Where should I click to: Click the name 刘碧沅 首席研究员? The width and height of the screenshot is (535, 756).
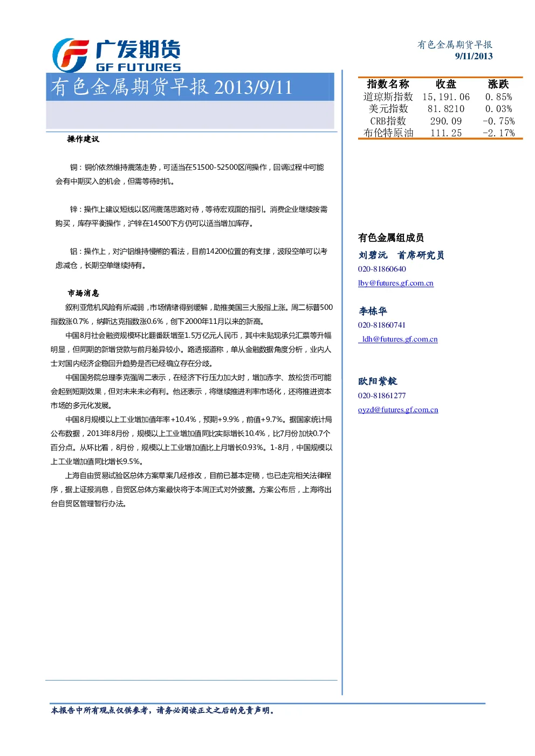click(401, 255)
